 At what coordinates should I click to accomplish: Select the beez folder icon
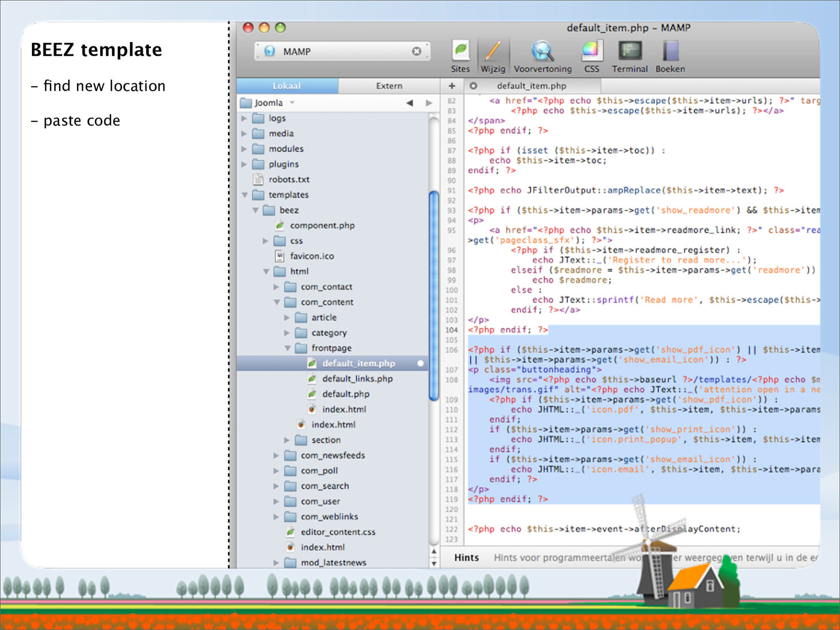tap(269, 210)
